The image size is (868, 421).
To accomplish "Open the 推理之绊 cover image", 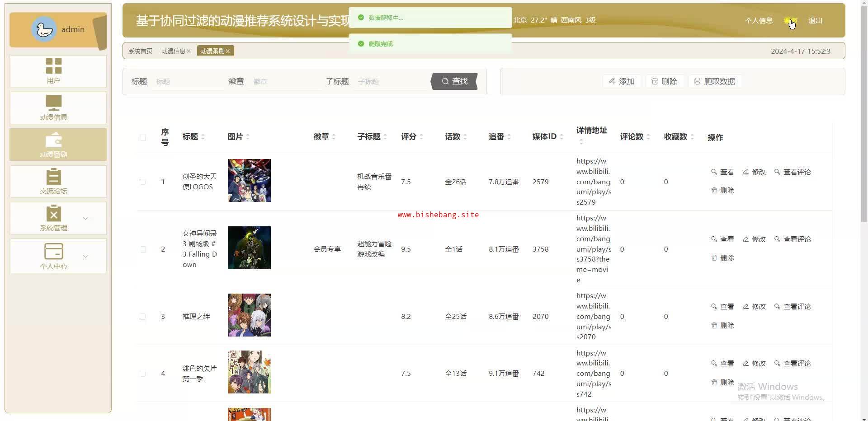I will [249, 315].
